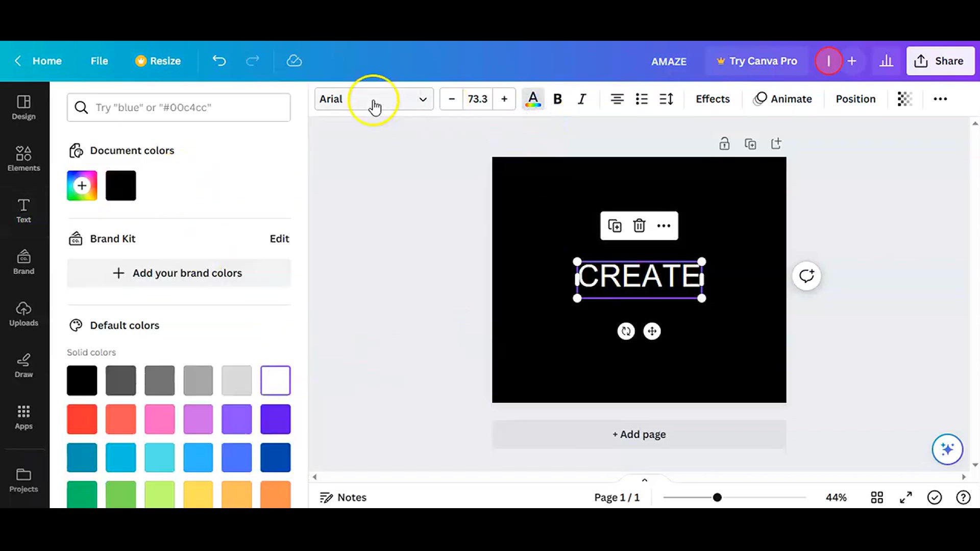Open the File menu

[100, 61]
